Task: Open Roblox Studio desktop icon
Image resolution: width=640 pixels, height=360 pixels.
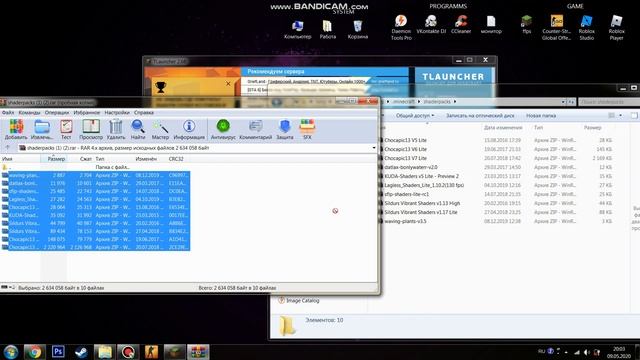Action: click(x=587, y=27)
